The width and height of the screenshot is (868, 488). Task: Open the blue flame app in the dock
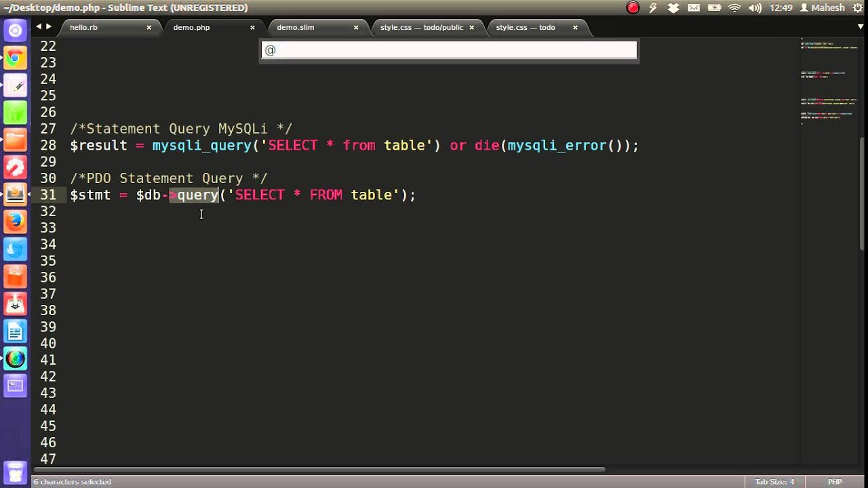coord(15,249)
